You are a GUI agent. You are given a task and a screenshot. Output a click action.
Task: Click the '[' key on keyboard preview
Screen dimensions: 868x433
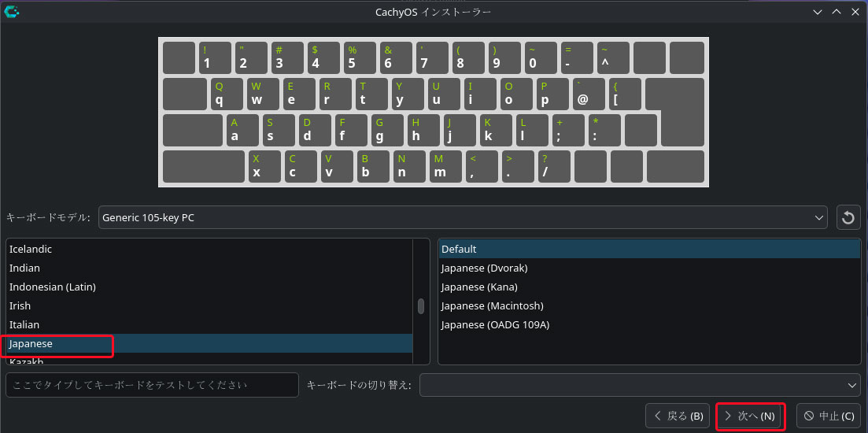(626, 94)
